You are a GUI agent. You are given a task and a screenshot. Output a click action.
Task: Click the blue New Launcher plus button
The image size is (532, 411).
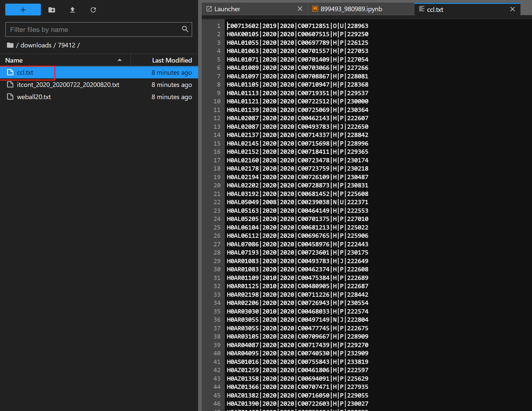point(23,10)
